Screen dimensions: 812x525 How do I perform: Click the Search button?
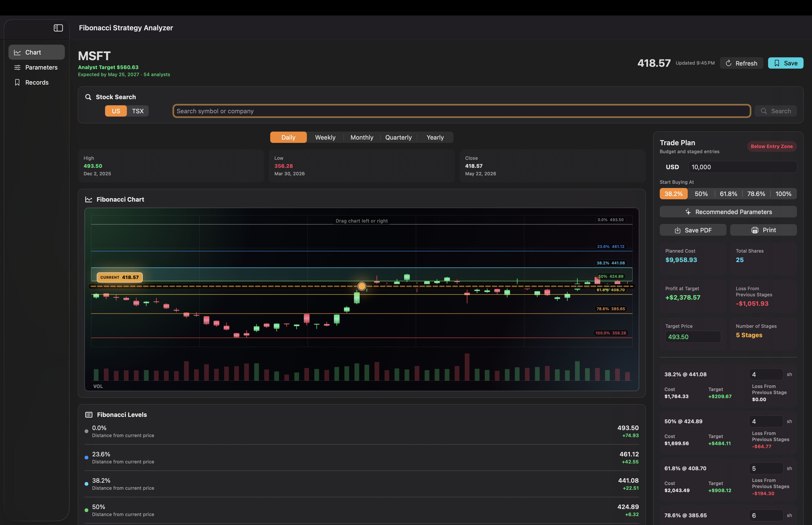pyautogui.click(x=776, y=111)
